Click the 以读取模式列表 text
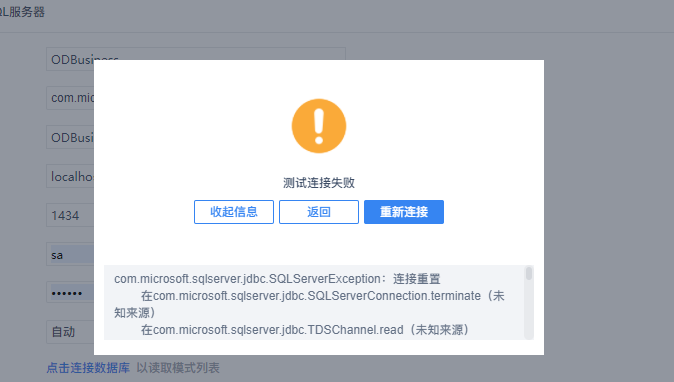Screen dimensions: 674x382 pyautogui.click(x=178, y=368)
